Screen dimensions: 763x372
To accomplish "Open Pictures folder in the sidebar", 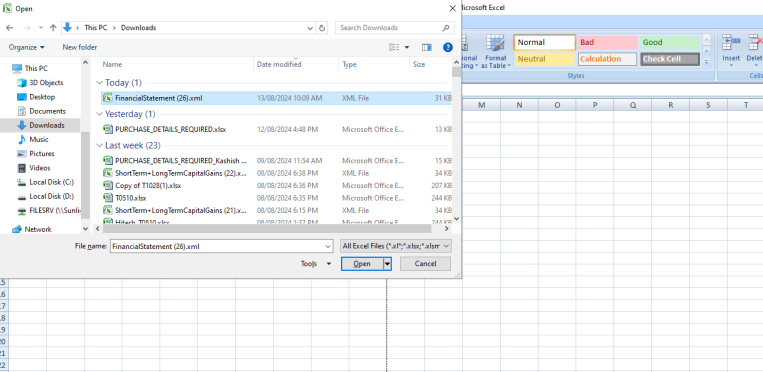I will 42,153.
